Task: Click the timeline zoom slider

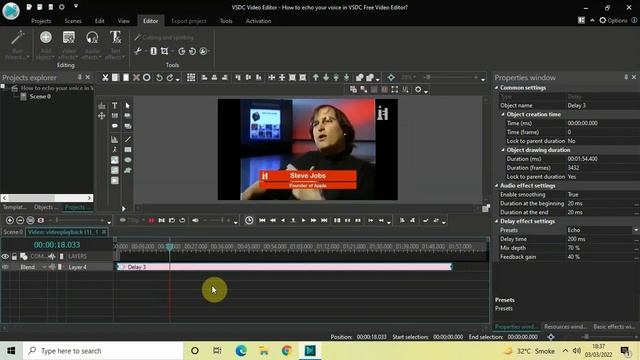Action: pos(78,220)
